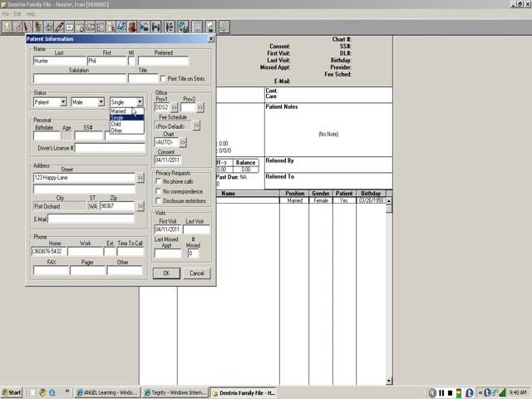
Task: Click the first toolbar icon with yellow figure
Action: [x=7, y=27]
